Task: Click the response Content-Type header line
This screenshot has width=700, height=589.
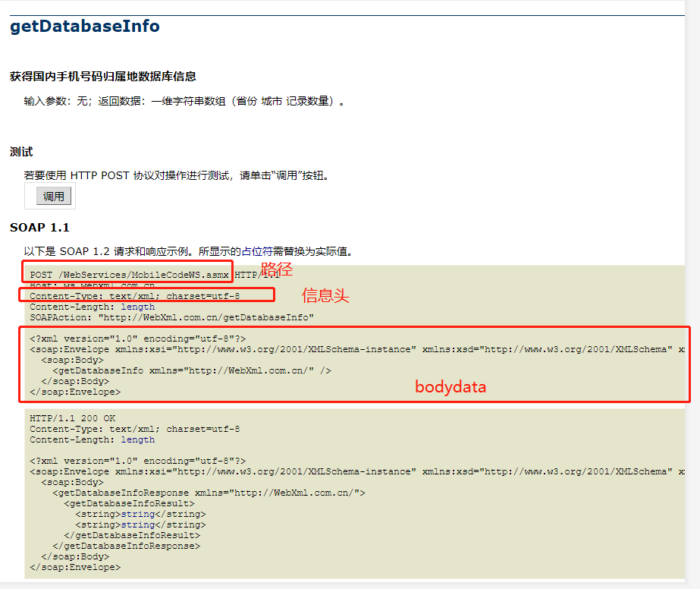Action: (135, 429)
